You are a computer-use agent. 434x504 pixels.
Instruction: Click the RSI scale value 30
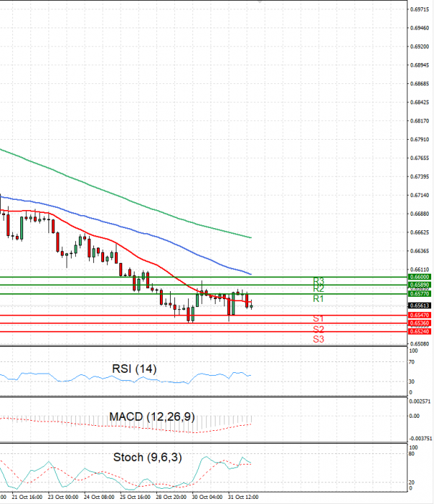412,382
